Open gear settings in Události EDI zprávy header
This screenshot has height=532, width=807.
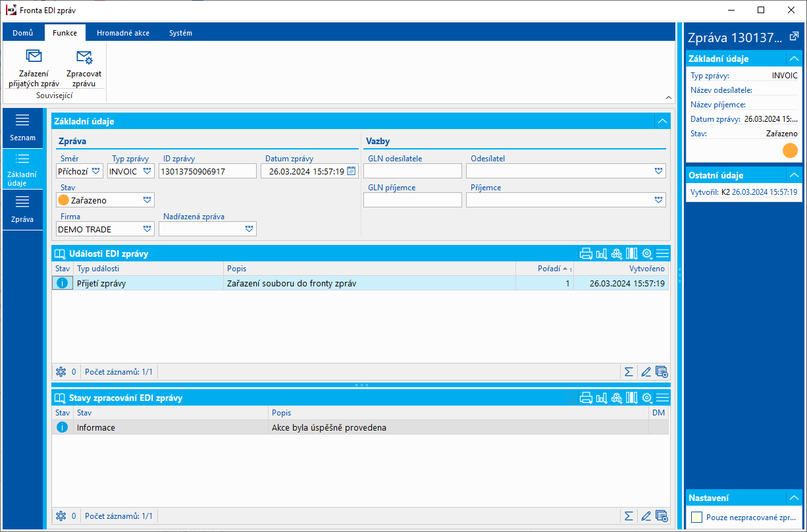(x=647, y=253)
